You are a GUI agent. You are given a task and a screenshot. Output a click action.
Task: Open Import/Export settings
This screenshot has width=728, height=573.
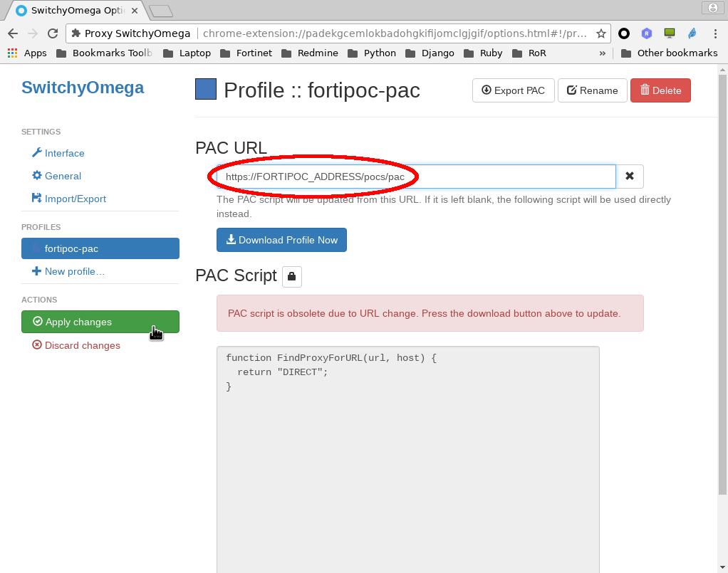click(75, 199)
